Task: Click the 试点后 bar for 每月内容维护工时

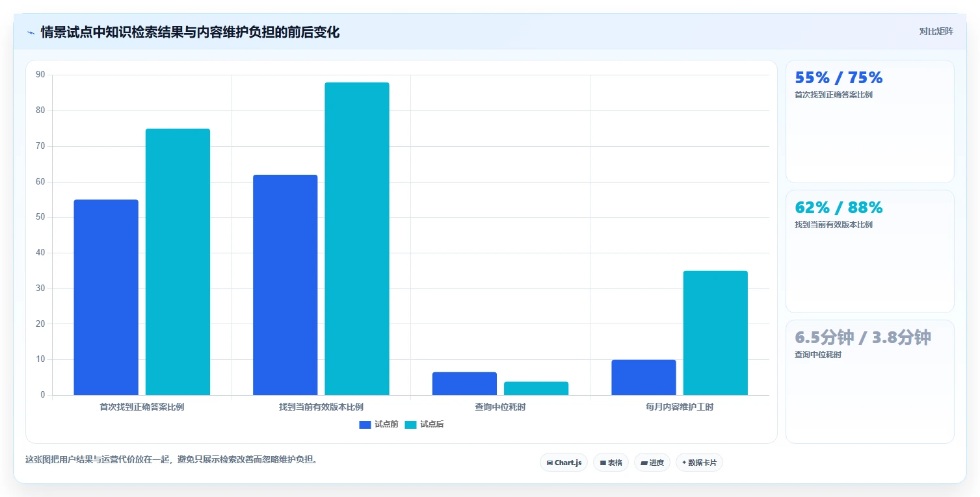Action: click(715, 333)
